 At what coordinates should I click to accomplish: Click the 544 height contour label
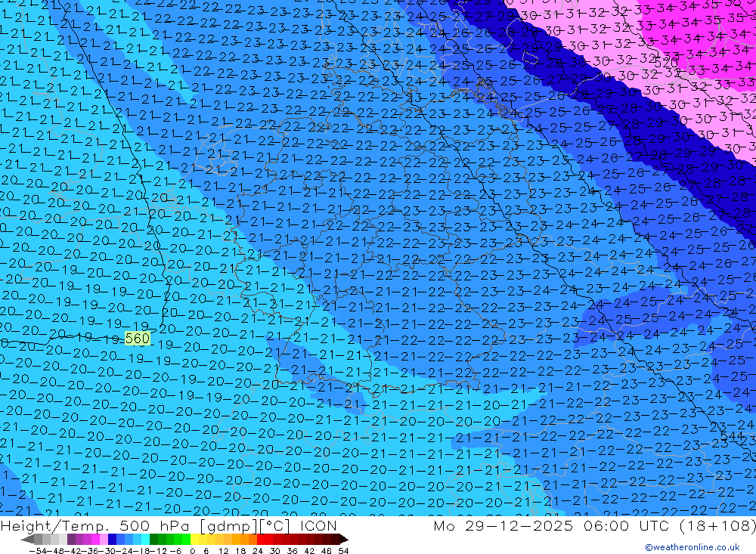732,436
